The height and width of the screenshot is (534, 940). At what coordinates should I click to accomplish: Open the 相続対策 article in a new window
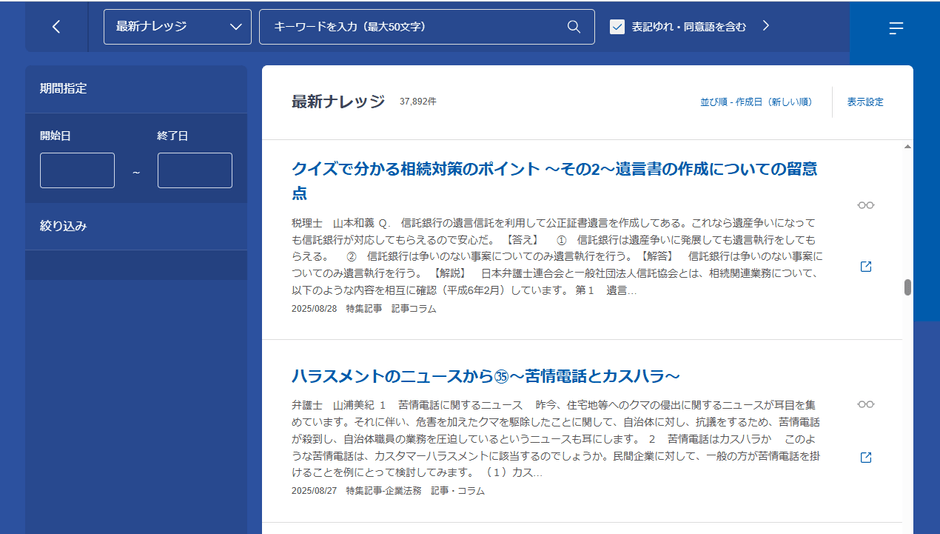click(866, 267)
